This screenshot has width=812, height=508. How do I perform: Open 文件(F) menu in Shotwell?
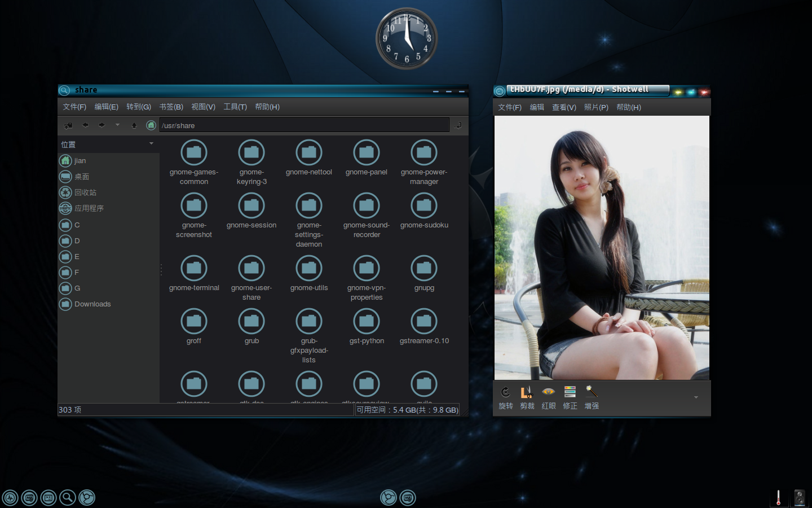(x=510, y=107)
